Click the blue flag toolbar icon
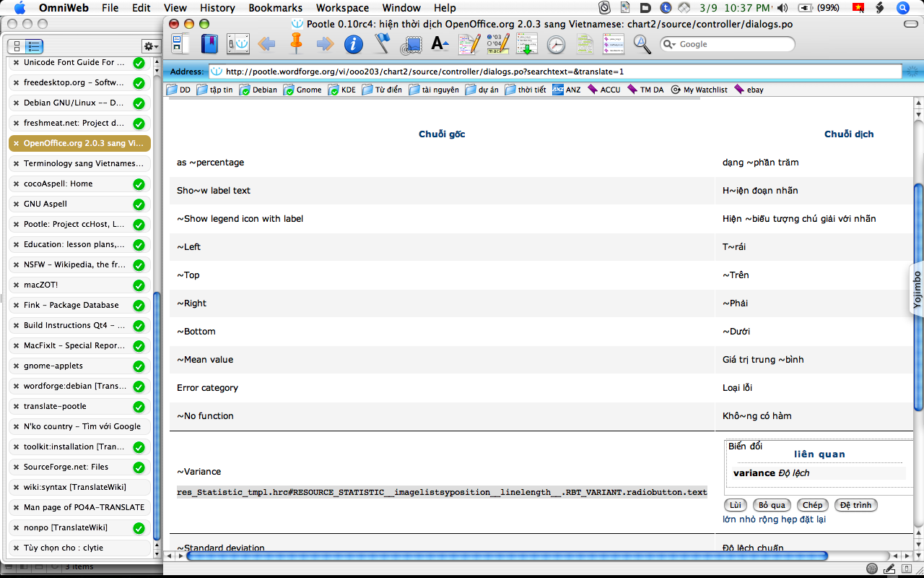Image resolution: width=924 pixels, height=578 pixels. pyautogui.click(x=382, y=44)
